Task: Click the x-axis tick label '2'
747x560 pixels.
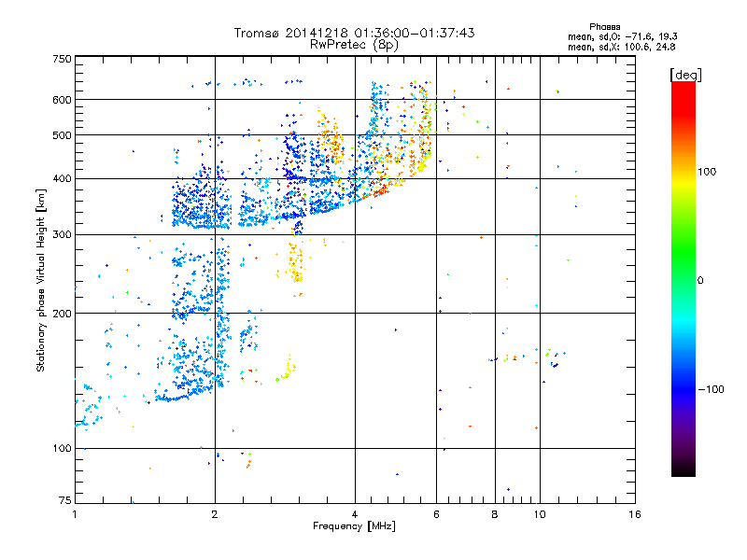Action: (215, 514)
